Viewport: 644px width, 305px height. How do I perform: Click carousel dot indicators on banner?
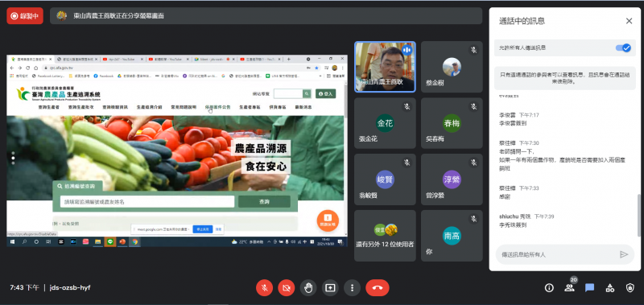tap(13, 158)
